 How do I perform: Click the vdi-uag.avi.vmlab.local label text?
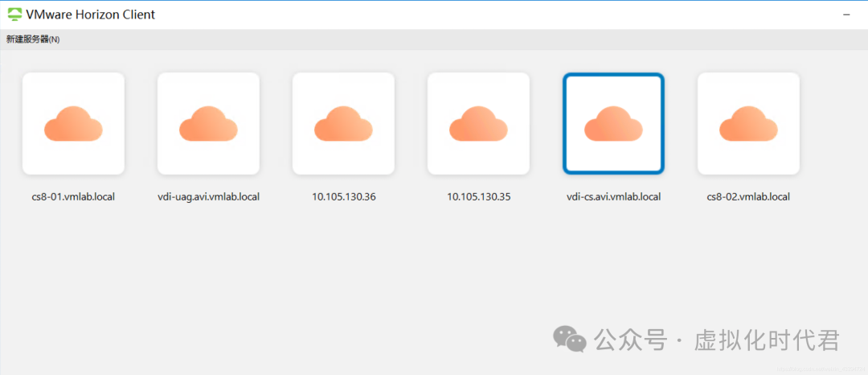point(208,196)
